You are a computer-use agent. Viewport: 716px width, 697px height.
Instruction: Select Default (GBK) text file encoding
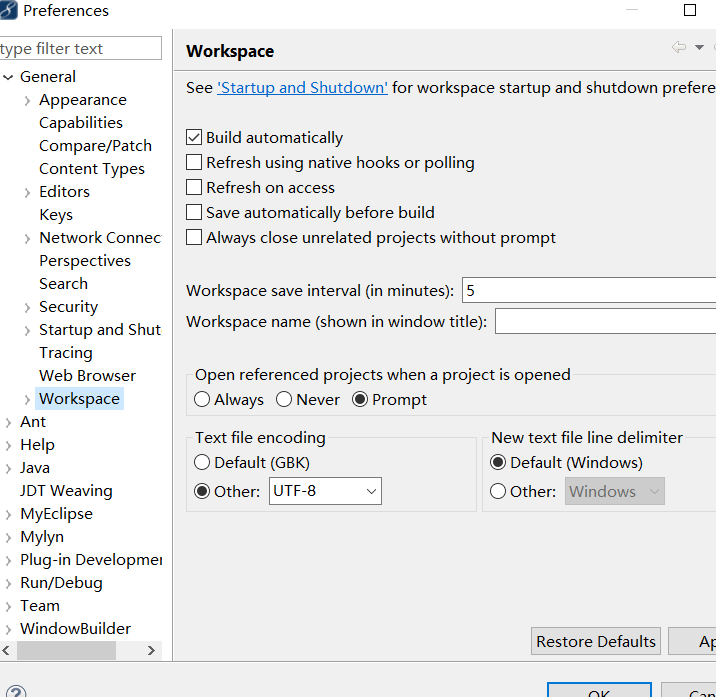(x=202, y=462)
